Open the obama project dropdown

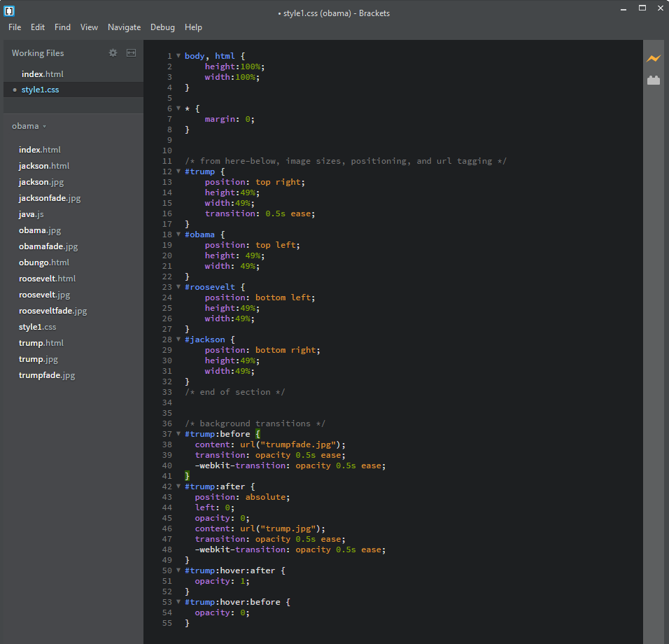(29, 126)
